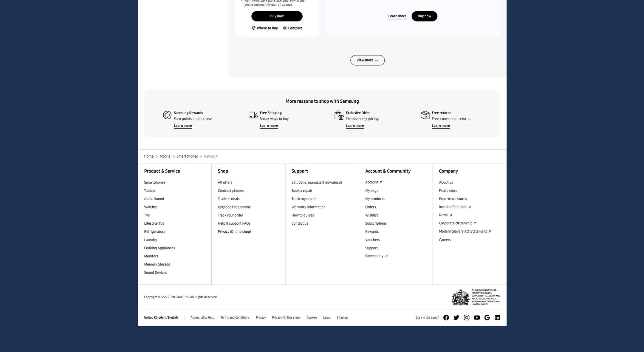Click Compare under the phone card

tap(293, 28)
